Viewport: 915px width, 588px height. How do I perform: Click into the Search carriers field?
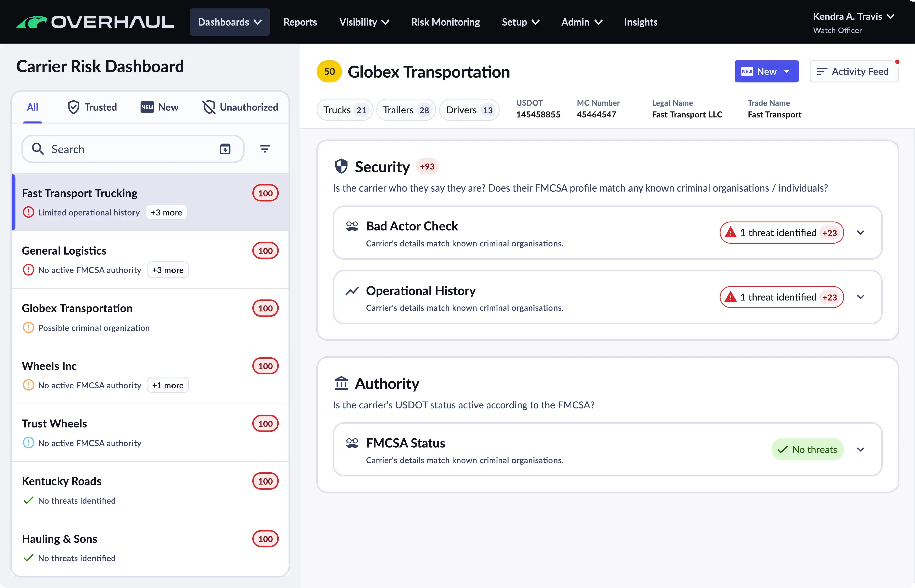(x=130, y=149)
